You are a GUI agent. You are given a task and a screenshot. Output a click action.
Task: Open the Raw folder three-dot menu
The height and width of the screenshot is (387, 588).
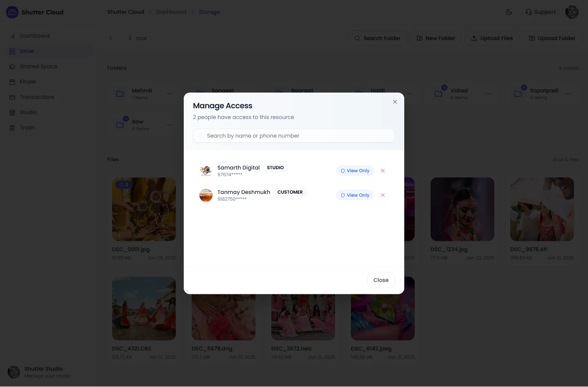[x=170, y=125]
